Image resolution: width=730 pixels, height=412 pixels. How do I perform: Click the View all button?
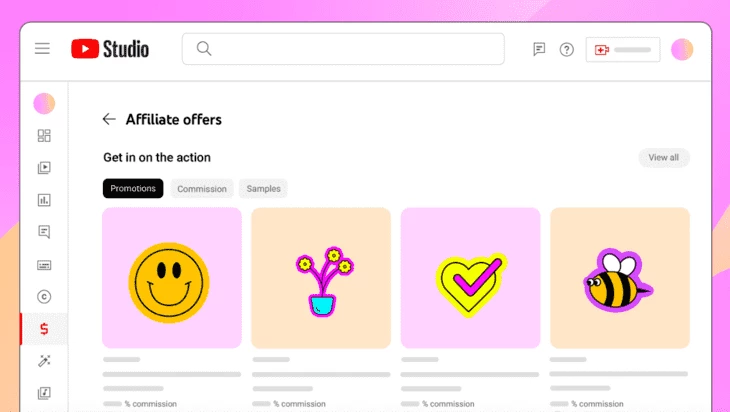(664, 157)
